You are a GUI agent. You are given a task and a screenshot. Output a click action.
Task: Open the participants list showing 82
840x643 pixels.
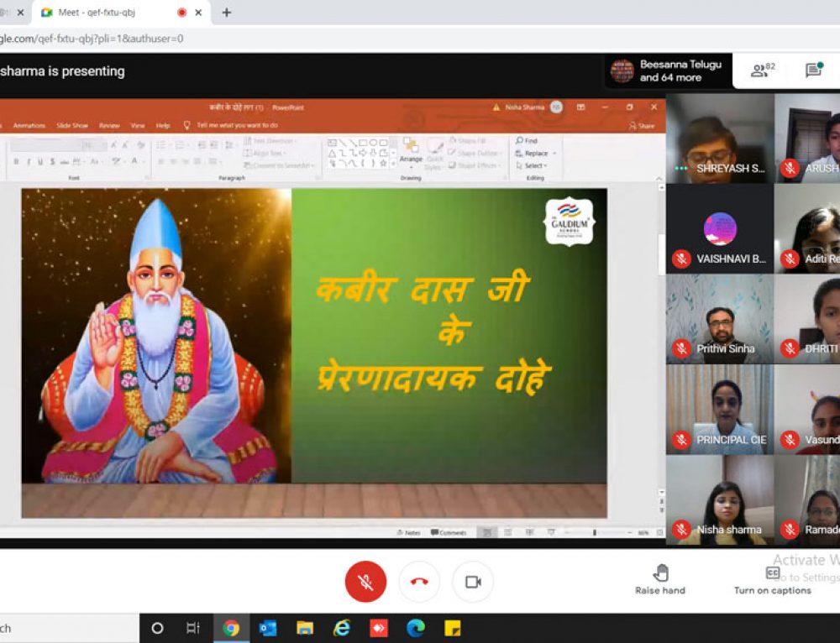click(x=763, y=71)
